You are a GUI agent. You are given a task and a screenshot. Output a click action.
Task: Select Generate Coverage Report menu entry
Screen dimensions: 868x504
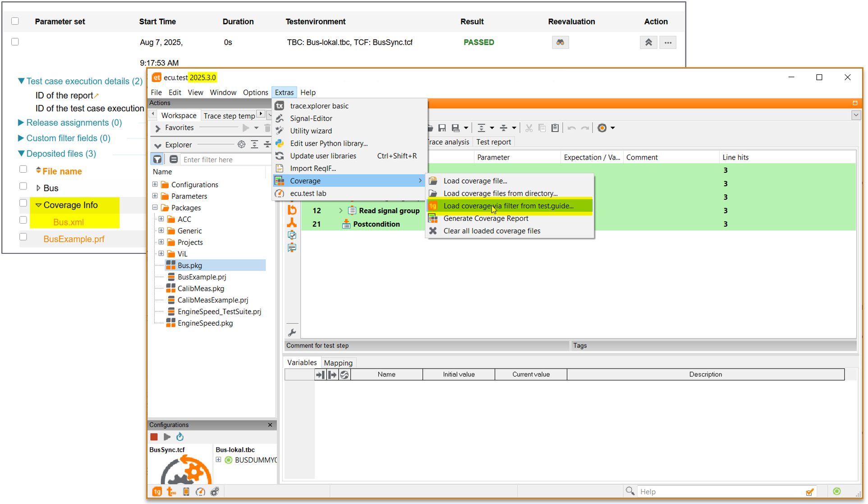486,218
